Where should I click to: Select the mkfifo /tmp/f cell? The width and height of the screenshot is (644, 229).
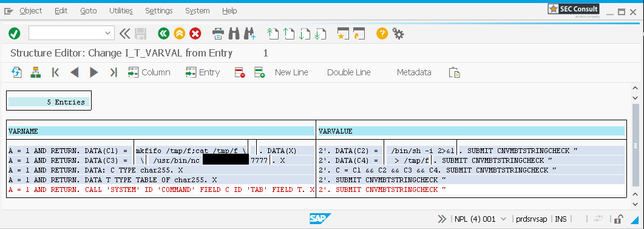point(191,151)
